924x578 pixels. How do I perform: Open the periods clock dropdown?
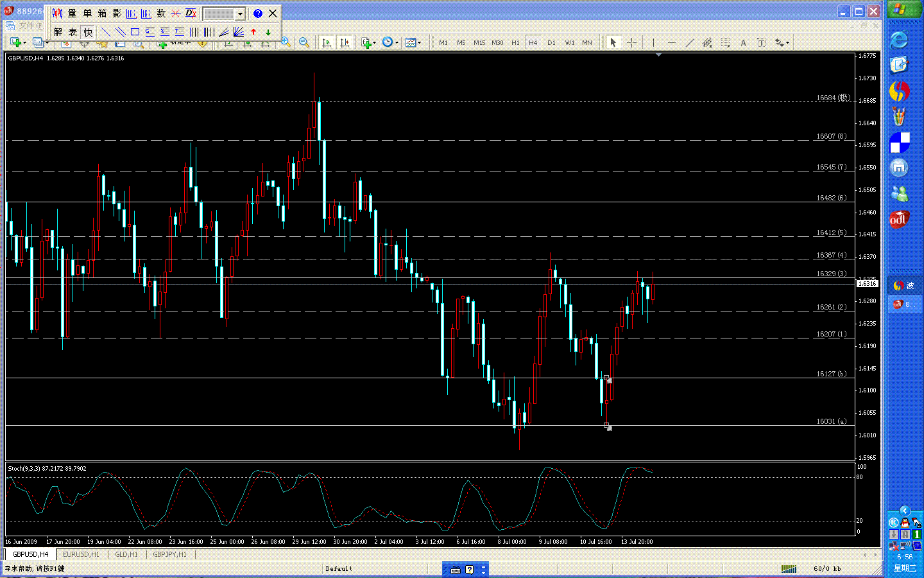tap(390, 42)
